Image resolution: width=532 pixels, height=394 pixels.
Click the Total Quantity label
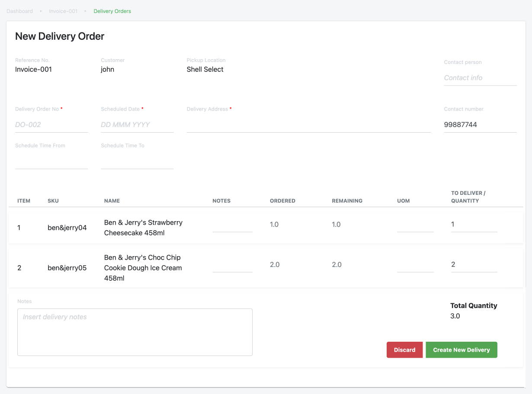[474, 306]
